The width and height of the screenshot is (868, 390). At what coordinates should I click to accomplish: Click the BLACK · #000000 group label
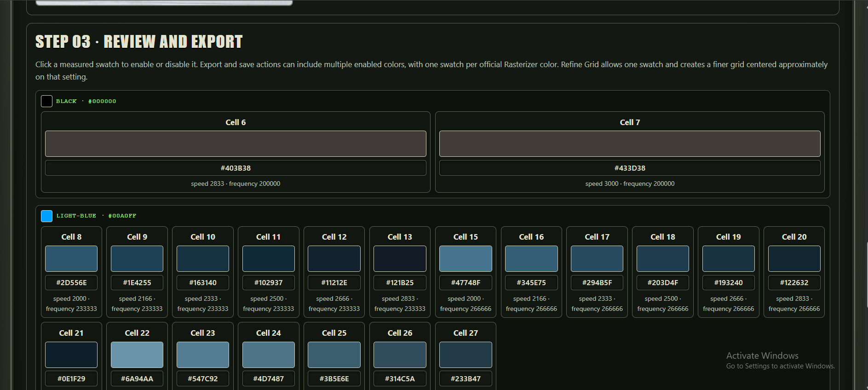point(86,101)
